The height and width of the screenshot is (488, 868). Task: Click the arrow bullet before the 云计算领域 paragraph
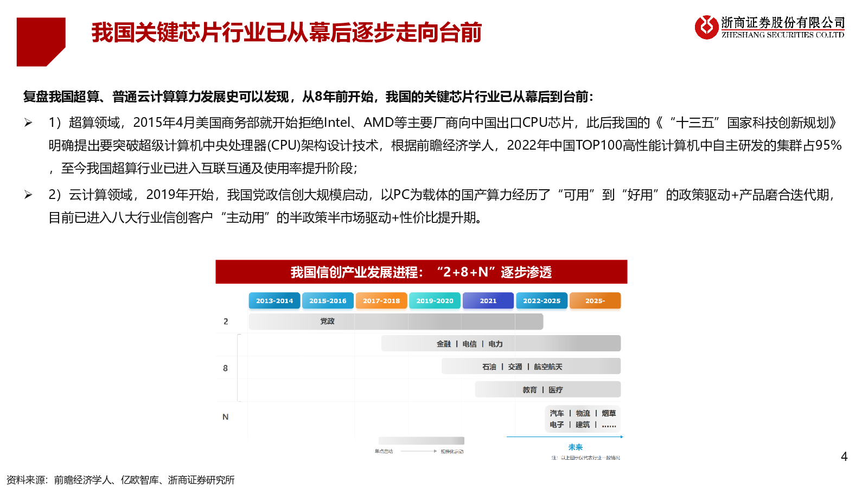coord(28,195)
